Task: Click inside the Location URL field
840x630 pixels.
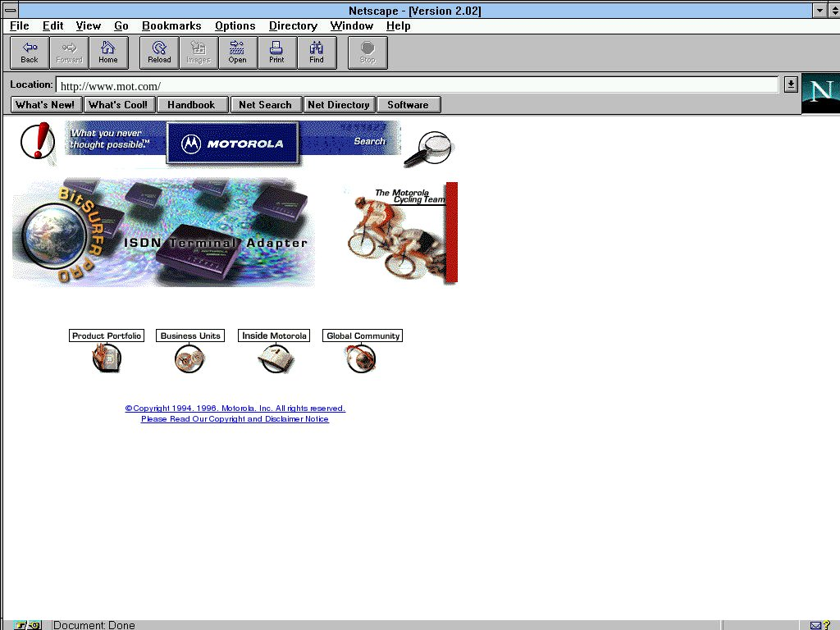Action: [x=410, y=85]
